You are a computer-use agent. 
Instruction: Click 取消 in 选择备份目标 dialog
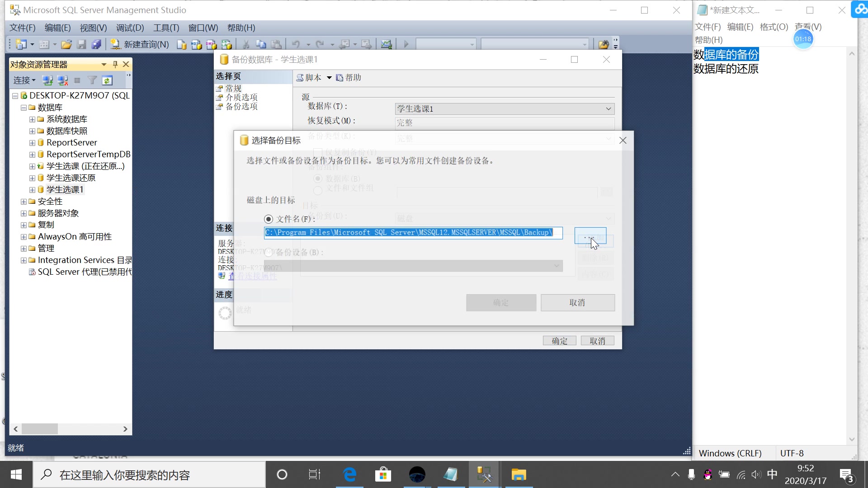click(577, 303)
